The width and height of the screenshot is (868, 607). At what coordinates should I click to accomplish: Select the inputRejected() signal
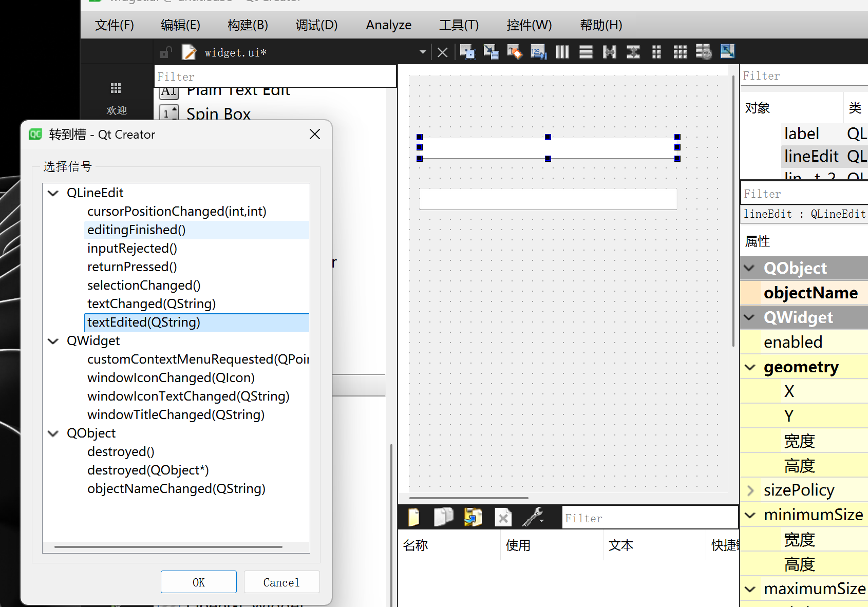132,249
